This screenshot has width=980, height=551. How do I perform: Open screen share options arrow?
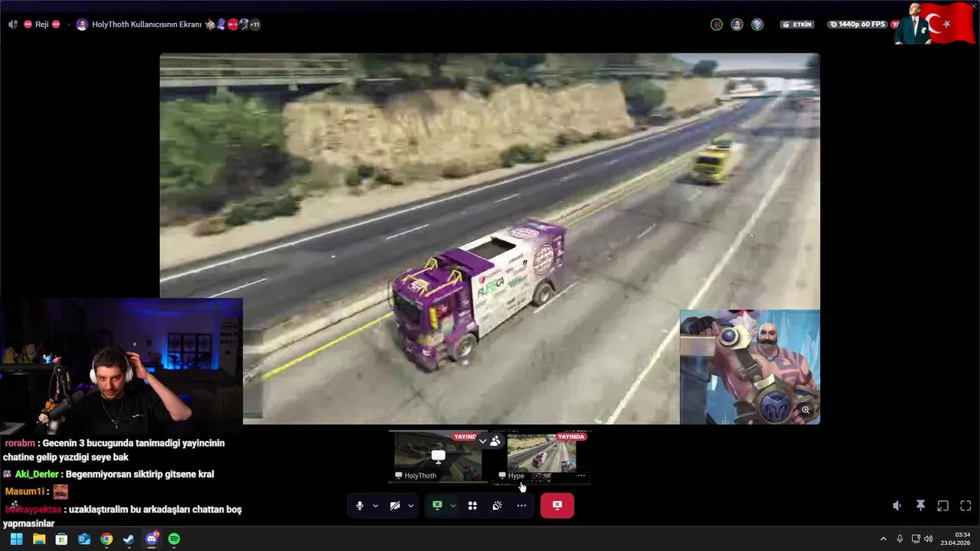point(452,506)
